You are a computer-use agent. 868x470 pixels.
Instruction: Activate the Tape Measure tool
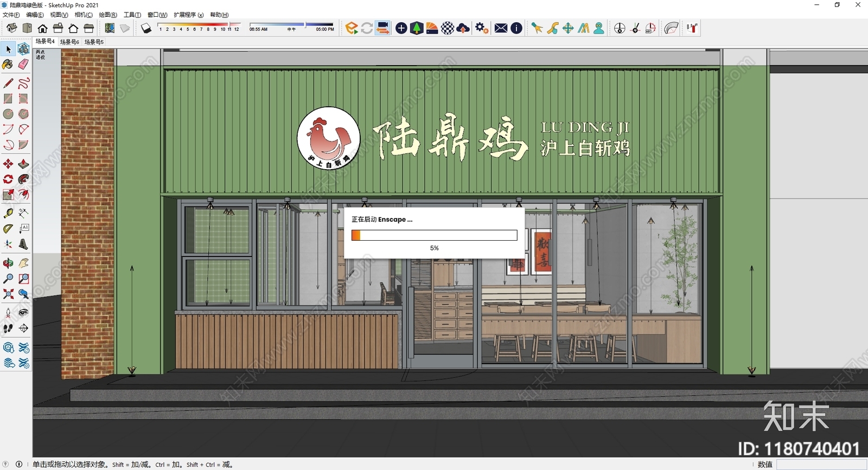tap(8, 213)
